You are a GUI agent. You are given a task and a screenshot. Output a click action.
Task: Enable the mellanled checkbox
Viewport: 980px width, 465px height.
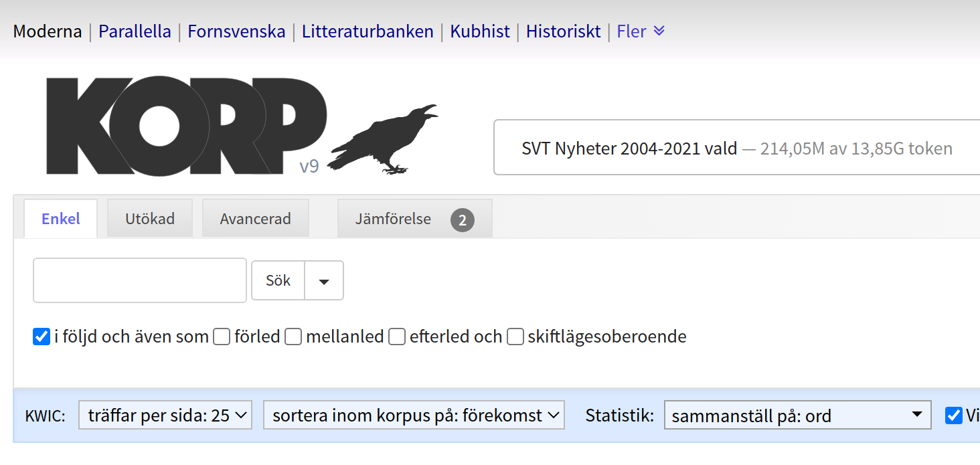tap(293, 337)
